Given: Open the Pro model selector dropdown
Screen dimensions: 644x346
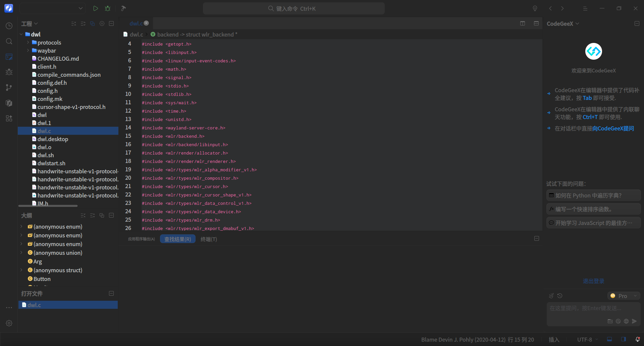Looking at the screenshot, I should tap(624, 296).
